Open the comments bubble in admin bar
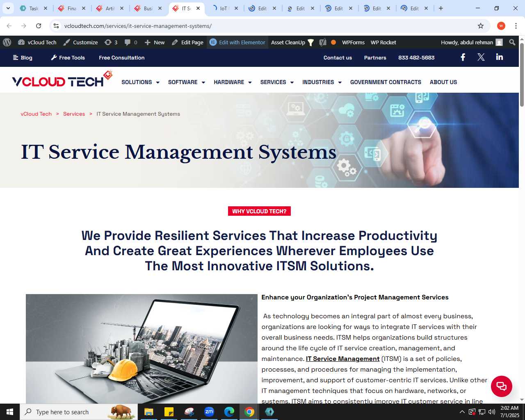 131,42
